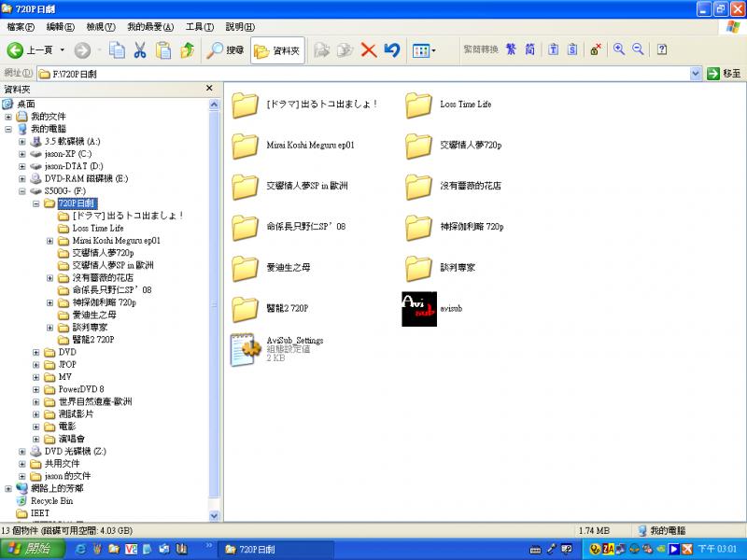
Task: Open the 搜尋 search button
Action: tap(225, 50)
